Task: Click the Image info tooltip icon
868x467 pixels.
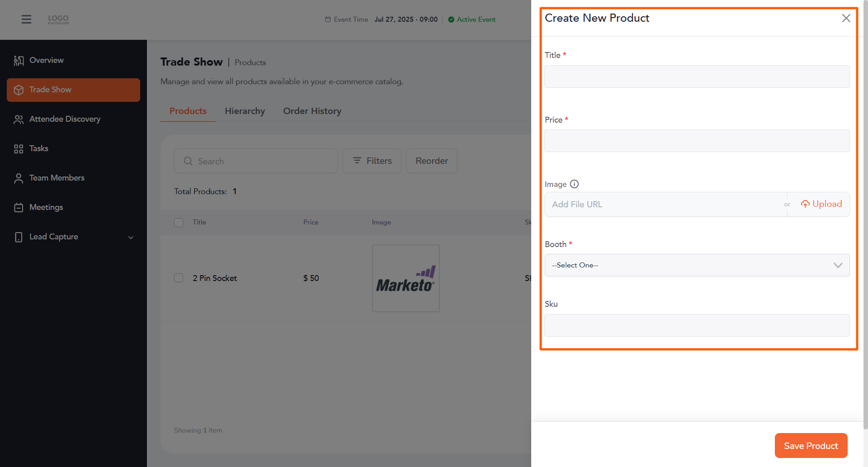Action: click(x=574, y=184)
